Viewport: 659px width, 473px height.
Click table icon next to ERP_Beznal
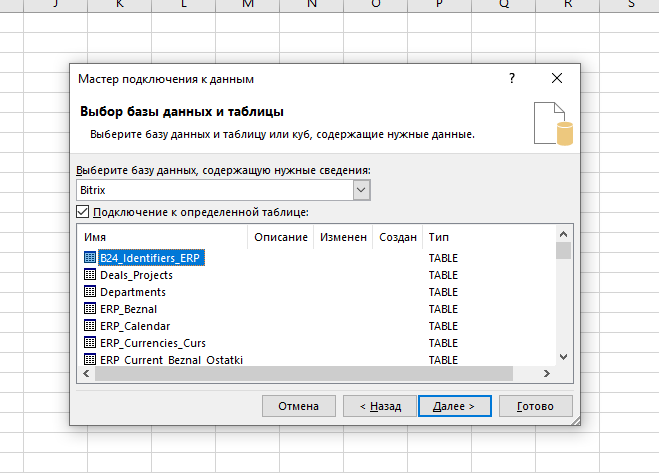90,309
